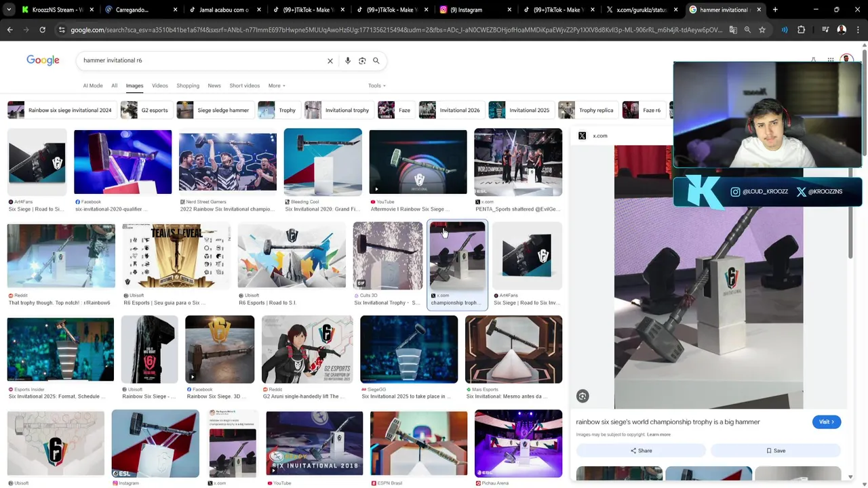Switch to All results tab
The image size is (868, 488).
(114, 85)
